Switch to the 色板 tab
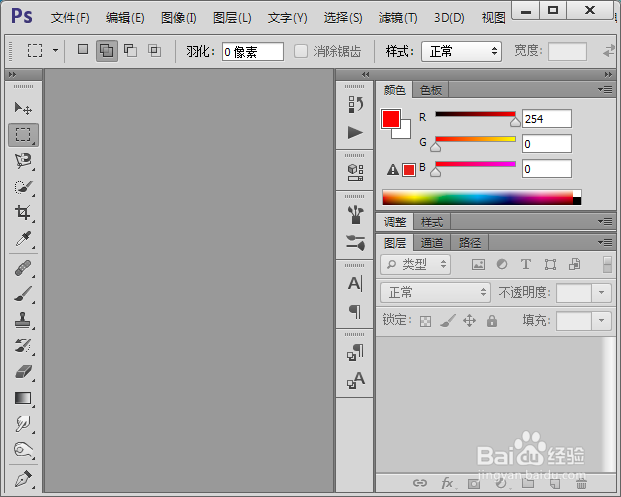The height and width of the screenshot is (497, 621). pyautogui.click(x=431, y=90)
